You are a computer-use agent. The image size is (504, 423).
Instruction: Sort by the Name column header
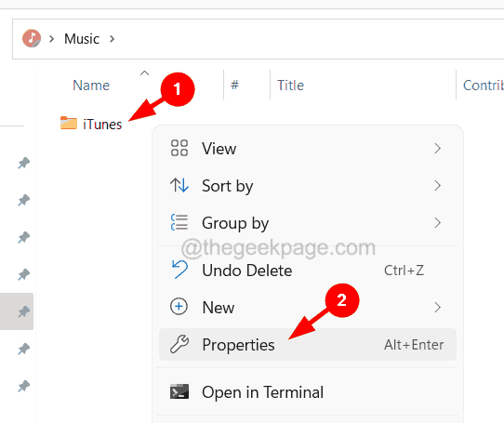pos(91,86)
